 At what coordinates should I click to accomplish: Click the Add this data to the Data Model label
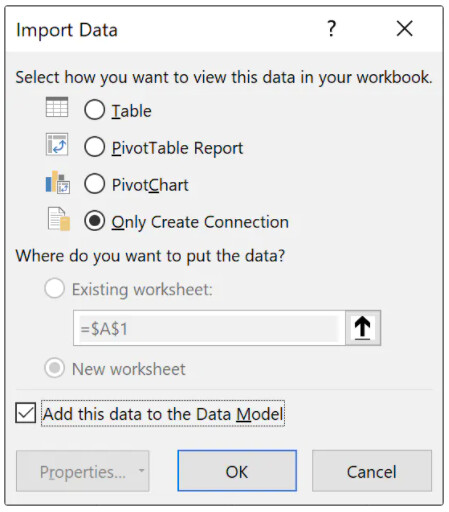[x=163, y=414]
